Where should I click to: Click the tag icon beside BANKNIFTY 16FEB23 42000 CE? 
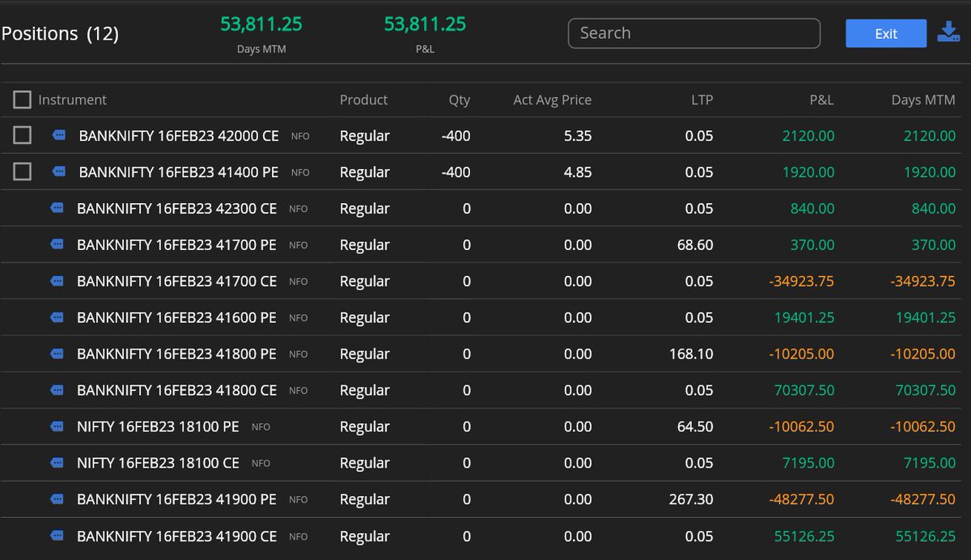pyautogui.click(x=57, y=135)
